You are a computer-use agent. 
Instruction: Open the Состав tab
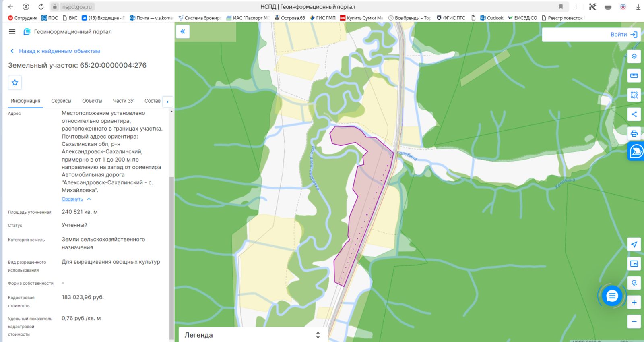152,101
